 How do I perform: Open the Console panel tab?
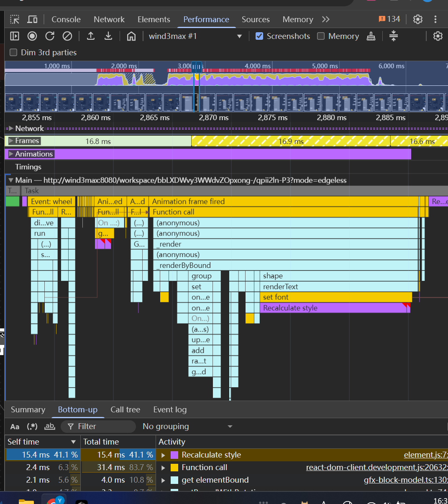tap(66, 19)
